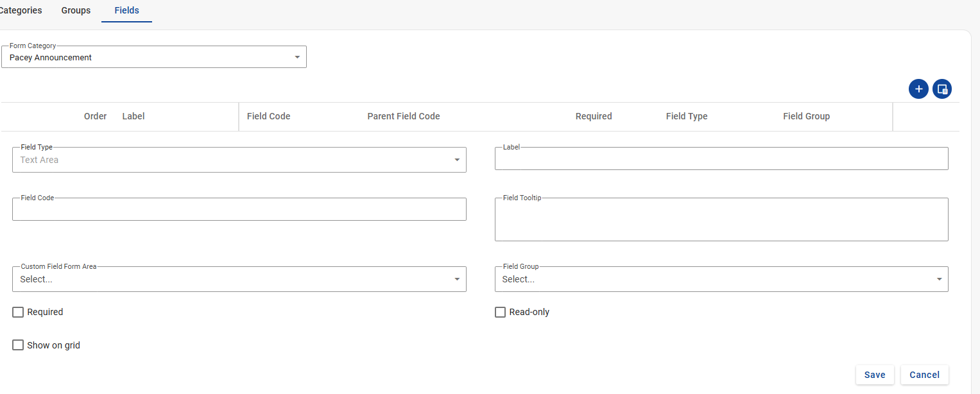Sort by the Order column header
The image size is (980, 394).
pyautogui.click(x=95, y=116)
